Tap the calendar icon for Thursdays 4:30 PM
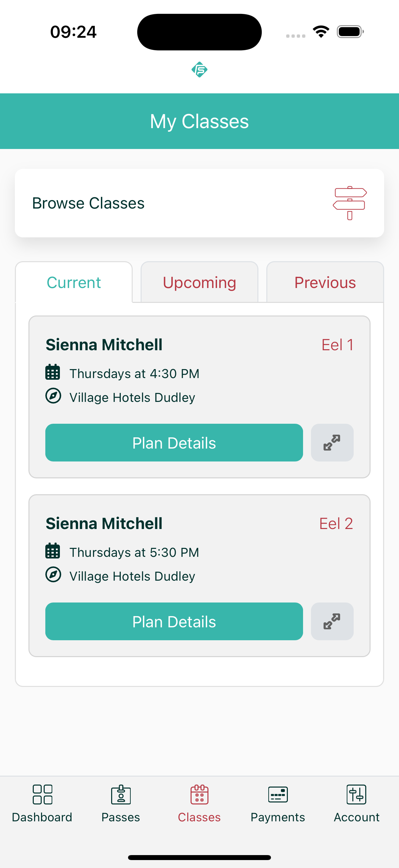This screenshot has width=399, height=868. [53, 372]
